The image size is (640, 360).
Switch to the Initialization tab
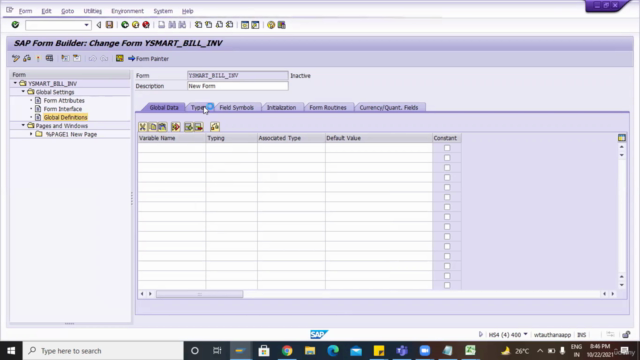point(281,107)
